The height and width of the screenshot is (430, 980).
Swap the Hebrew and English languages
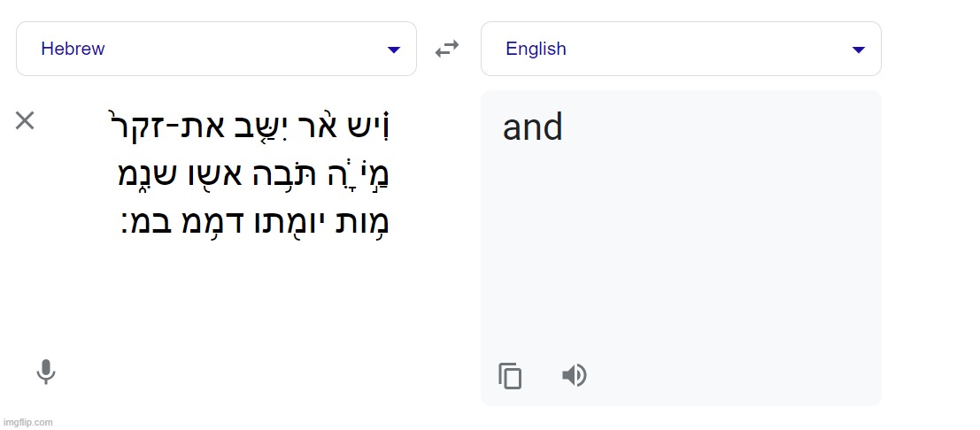(x=447, y=49)
